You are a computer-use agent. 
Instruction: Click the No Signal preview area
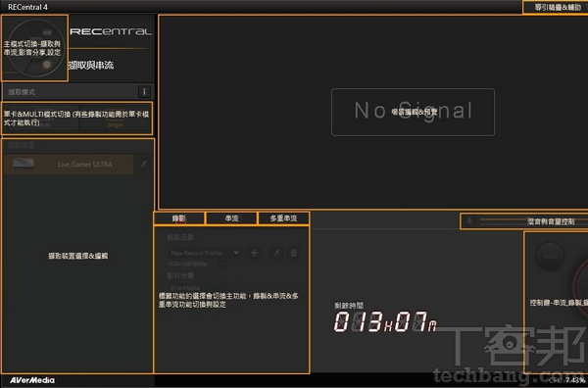pos(413,112)
